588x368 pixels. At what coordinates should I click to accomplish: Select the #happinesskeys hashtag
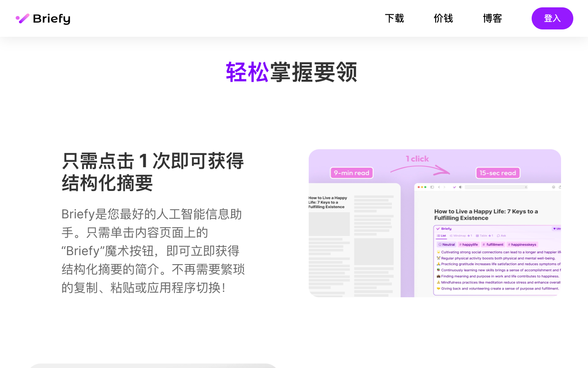[522, 245]
